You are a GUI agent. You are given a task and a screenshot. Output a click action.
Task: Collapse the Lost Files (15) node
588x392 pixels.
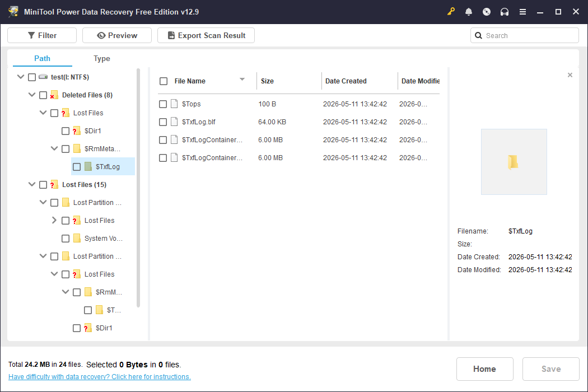tap(32, 184)
